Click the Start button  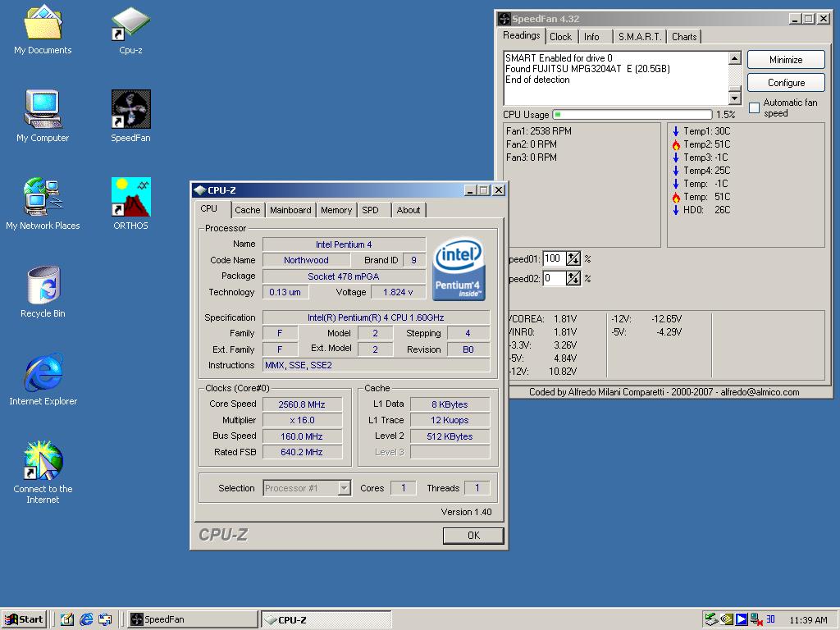coord(25,619)
